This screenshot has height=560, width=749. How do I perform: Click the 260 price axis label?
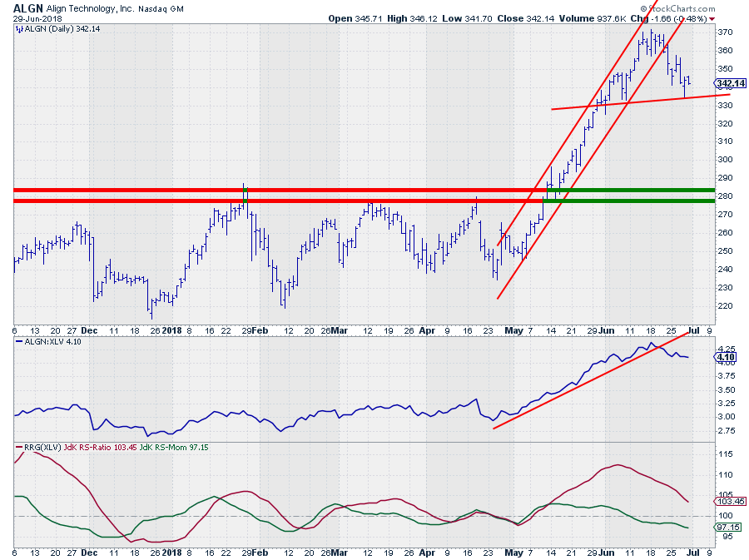pos(725,232)
